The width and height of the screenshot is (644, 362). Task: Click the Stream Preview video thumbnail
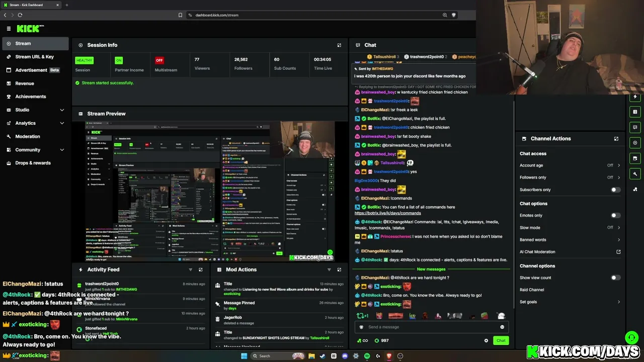point(210,191)
